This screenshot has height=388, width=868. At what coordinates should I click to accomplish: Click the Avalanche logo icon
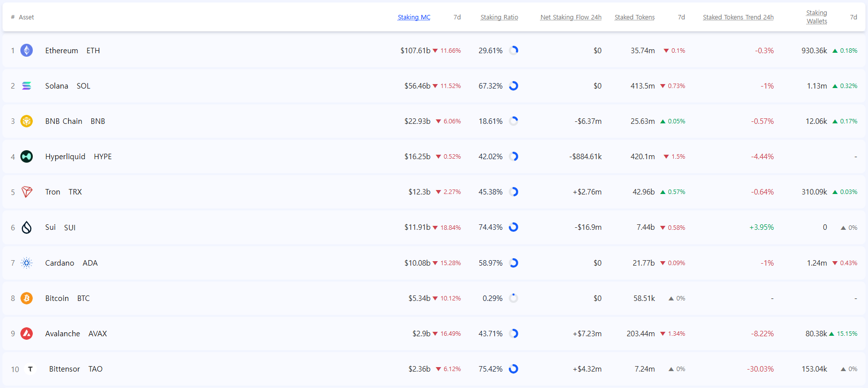click(x=27, y=334)
